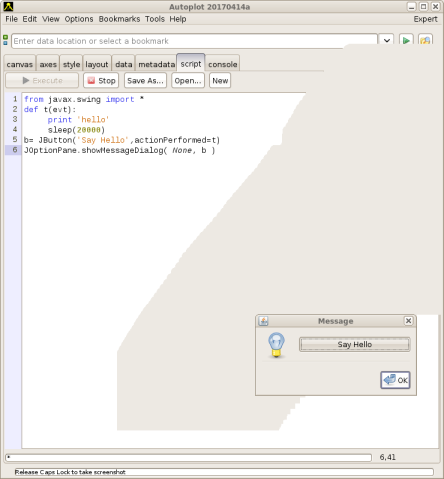Click the 'def t(evt):' code line

(50, 109)
